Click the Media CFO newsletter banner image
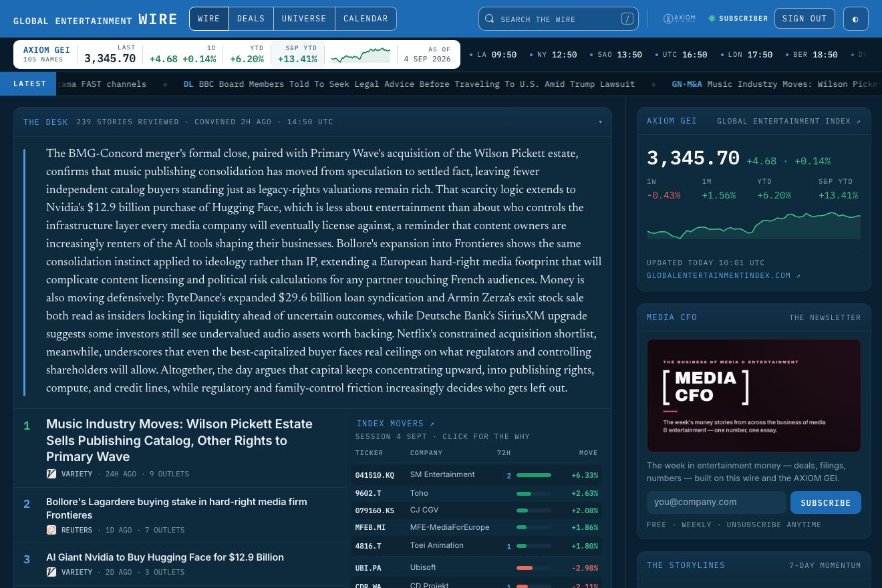Viewport: 882px width, 588px height. click(754, 396)
